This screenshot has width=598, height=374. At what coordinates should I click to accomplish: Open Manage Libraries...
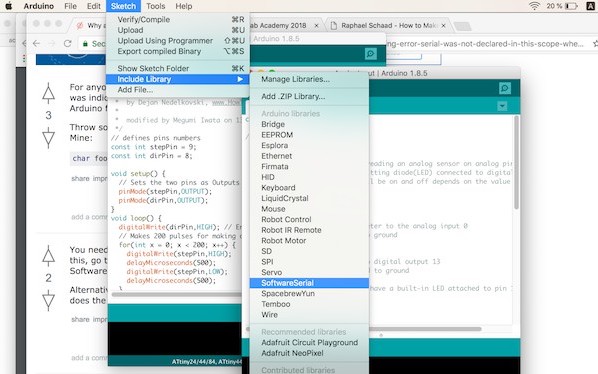[x=309, y=79]
